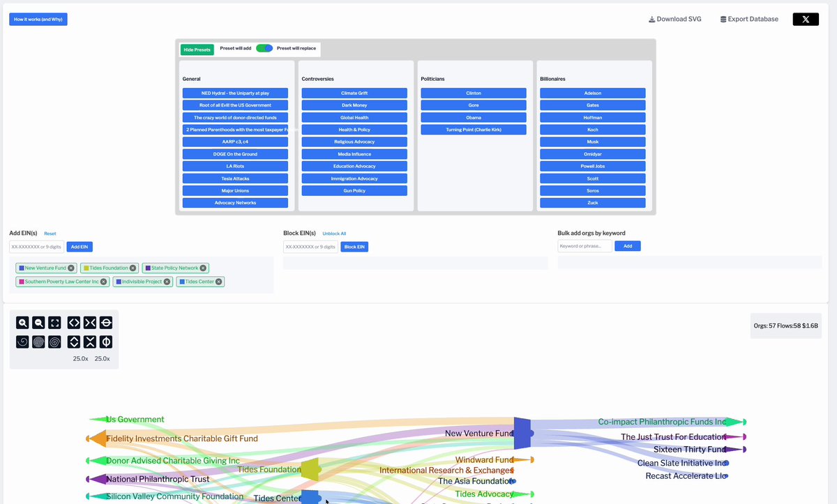Remove the State Policy Network chip
The image size is (837, 504).
203,268
